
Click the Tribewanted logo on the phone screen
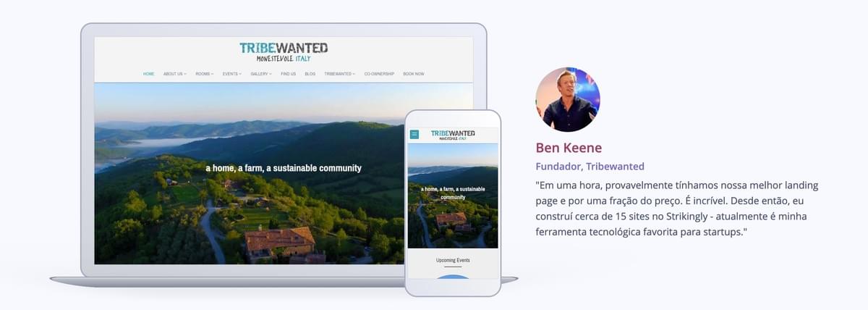point(453,135)
